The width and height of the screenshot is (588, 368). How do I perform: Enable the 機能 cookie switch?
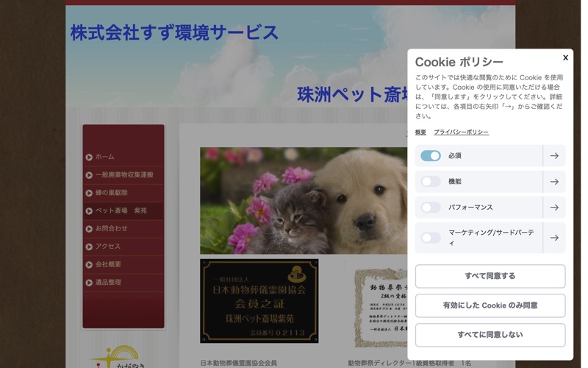tap(430, 181)
